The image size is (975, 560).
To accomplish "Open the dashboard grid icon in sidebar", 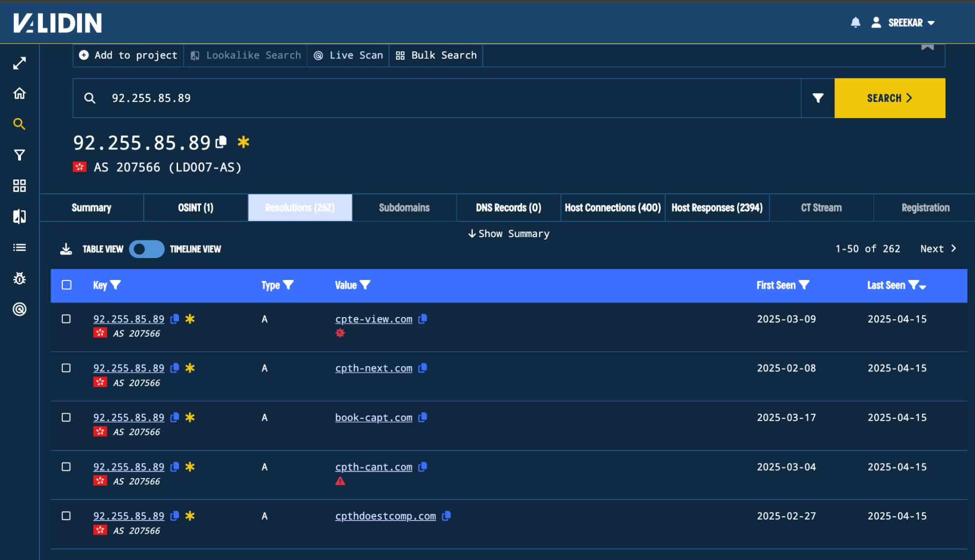I will point(19,185).
